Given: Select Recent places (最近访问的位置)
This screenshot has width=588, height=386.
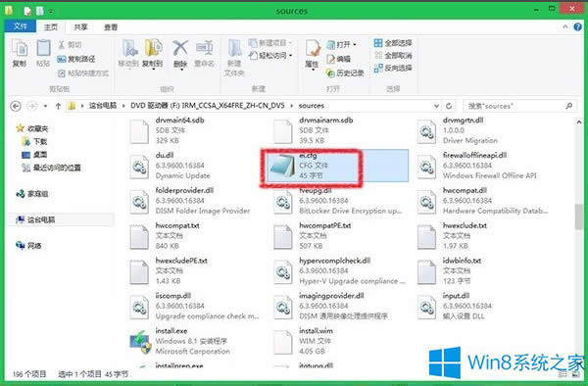Looking at the screenshot, I should [51, 168].
